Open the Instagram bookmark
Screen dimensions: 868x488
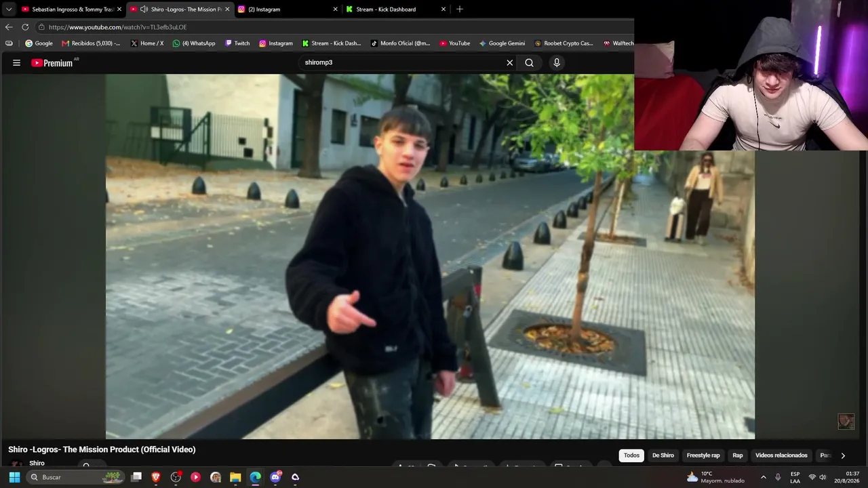click(x=276, y=43)
